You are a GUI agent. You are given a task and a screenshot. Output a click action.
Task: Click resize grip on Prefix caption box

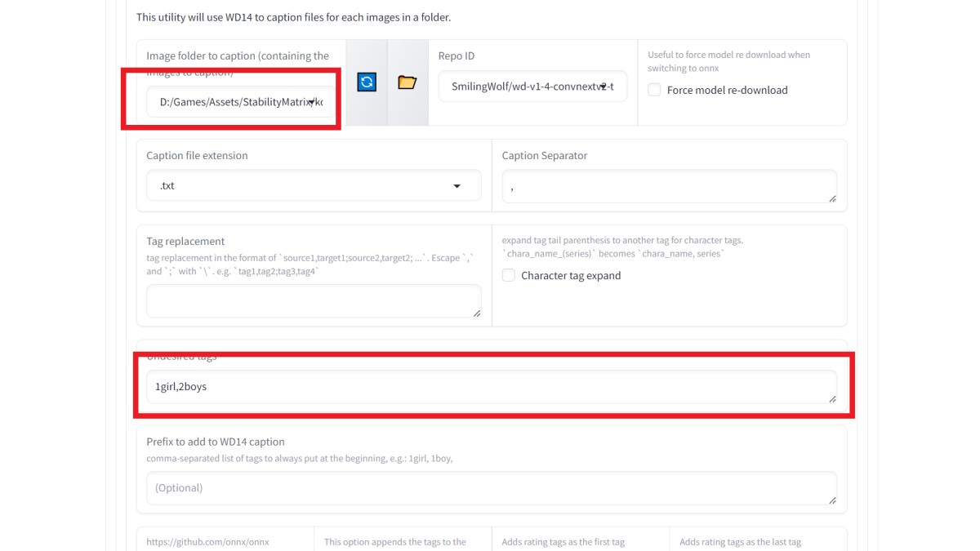(831, 500)
